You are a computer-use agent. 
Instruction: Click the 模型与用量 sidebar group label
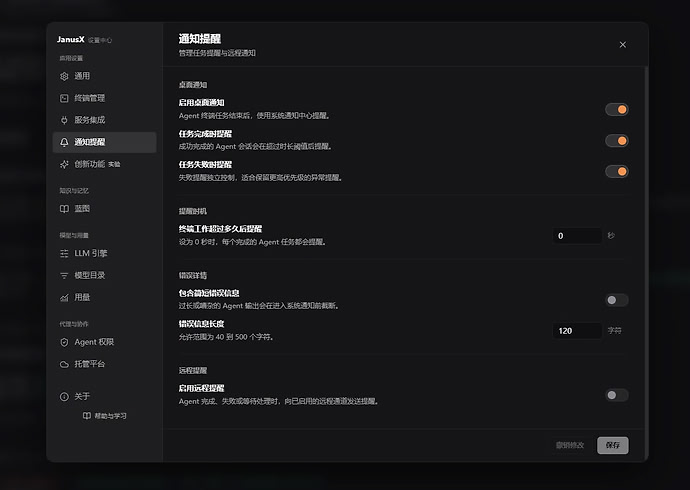pos(74,235)
